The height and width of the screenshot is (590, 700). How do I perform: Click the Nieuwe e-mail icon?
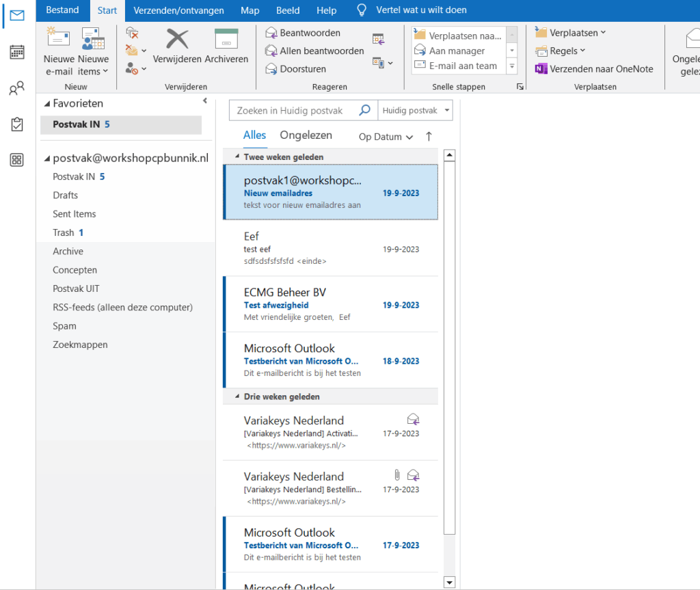[59, 40]
